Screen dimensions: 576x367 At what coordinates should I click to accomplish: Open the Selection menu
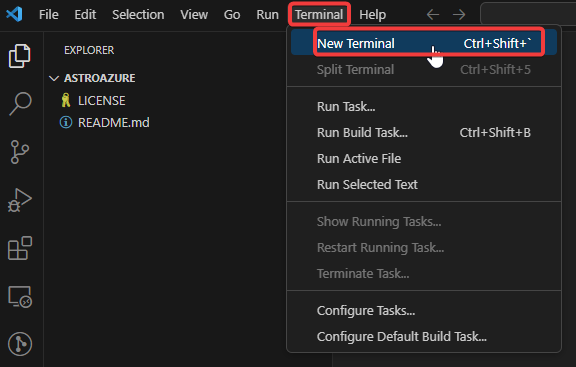[x=138, y=15]
